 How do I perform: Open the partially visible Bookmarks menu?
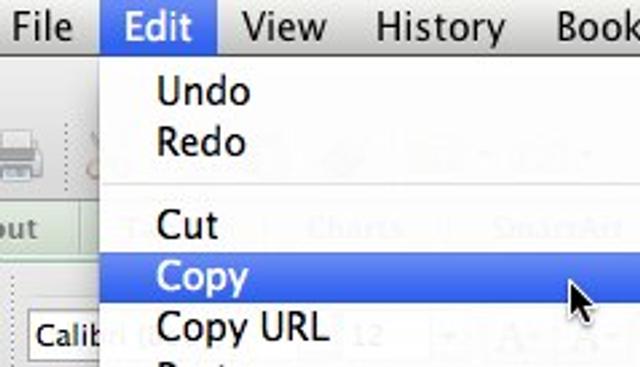click(x=598, y=27)
